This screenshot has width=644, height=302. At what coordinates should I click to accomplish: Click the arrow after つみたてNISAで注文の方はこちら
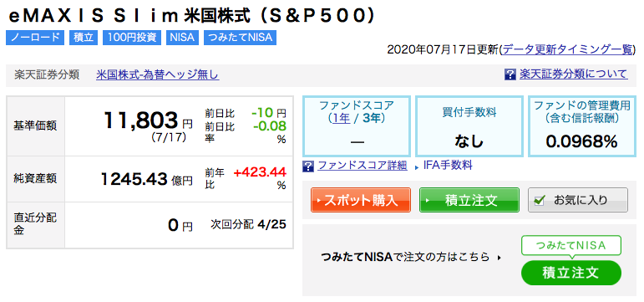(x=499, y=258)
